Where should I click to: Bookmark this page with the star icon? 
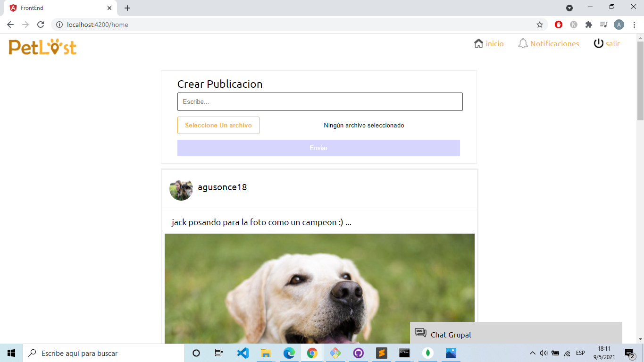(x=540, y=25)
